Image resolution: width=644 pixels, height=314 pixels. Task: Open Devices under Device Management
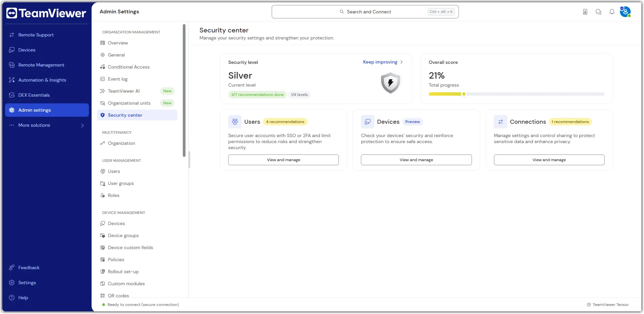137,223
